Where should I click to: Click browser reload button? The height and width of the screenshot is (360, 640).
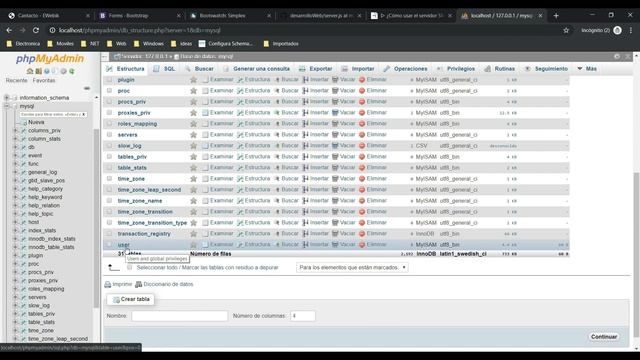pos(36,30)
